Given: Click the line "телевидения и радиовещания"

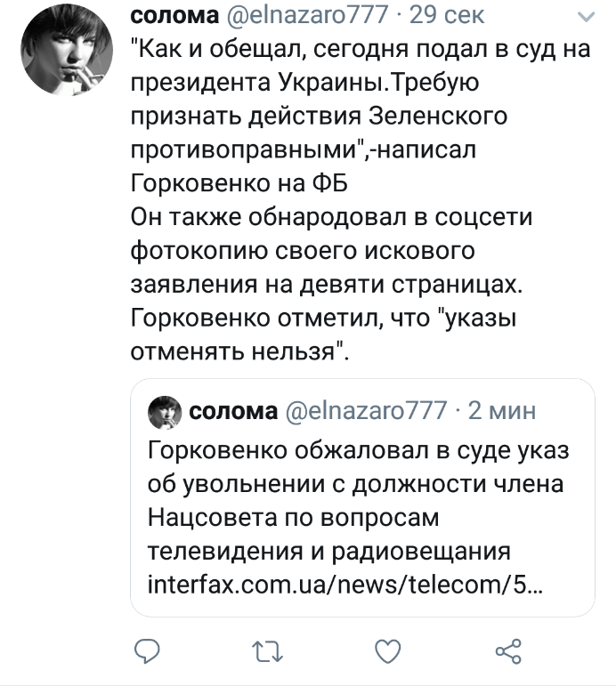Looking at the screenshot, I should pos(328,553).
